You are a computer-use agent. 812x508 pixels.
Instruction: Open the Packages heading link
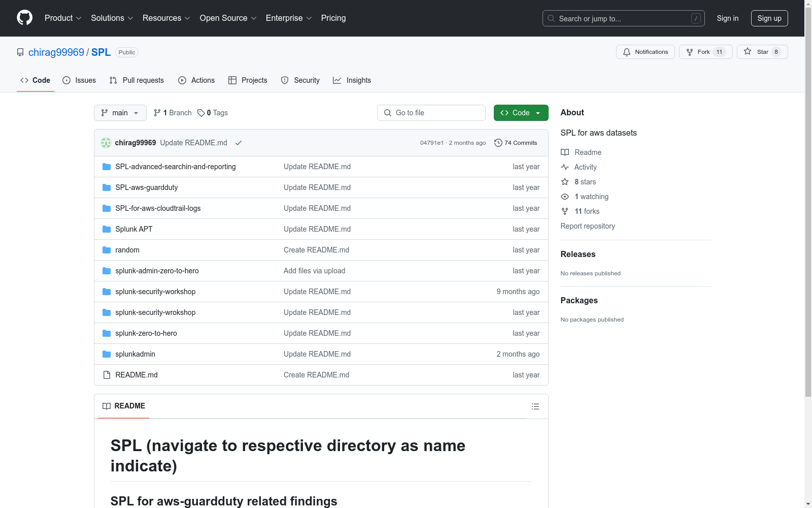pyautogui.click(x=579, y=300)
